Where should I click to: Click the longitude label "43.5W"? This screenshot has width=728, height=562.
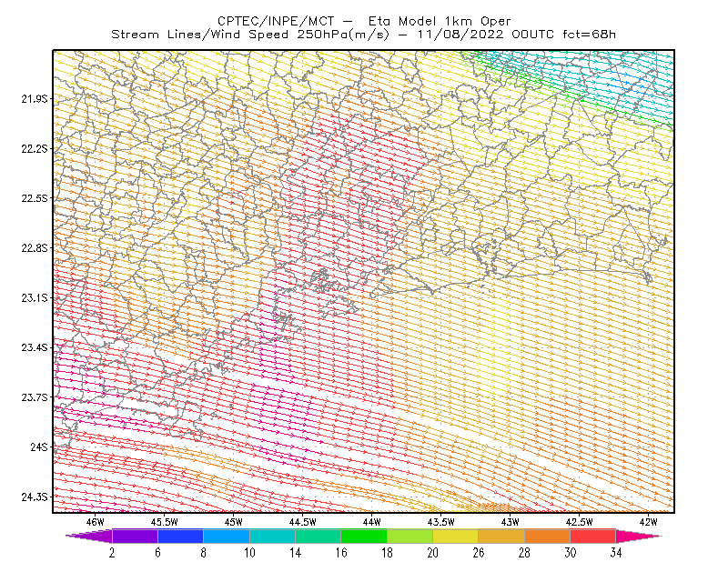click(x=440, y=522)
